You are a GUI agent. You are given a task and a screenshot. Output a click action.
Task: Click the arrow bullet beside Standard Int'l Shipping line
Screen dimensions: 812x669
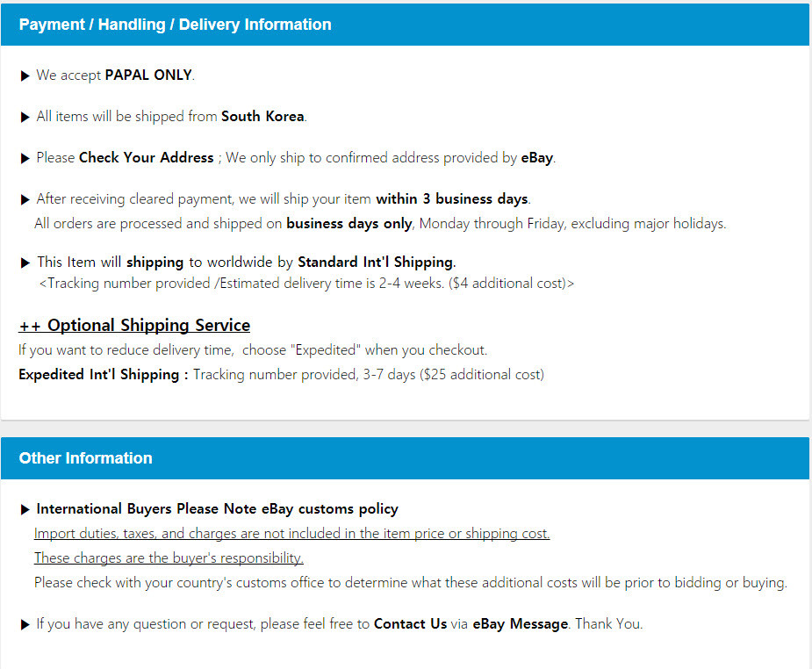[x=25, y=263]
